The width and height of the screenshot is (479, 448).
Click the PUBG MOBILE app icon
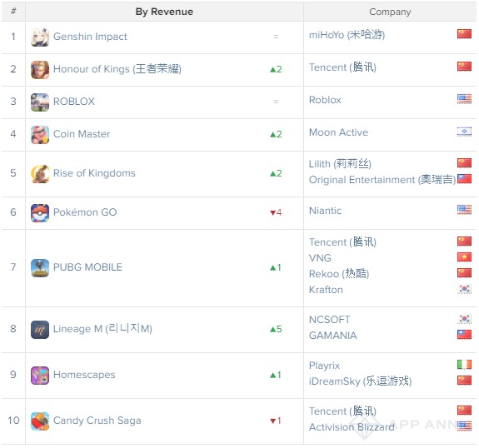point(40,268)
